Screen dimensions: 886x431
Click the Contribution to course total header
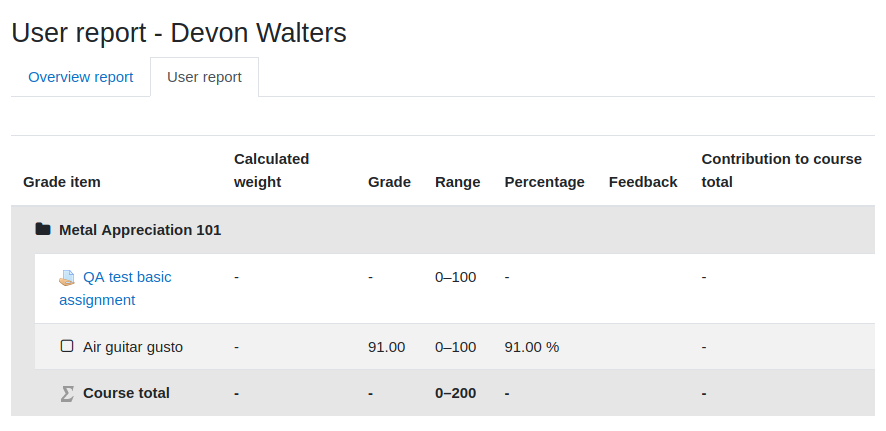(x=781, y=171)
